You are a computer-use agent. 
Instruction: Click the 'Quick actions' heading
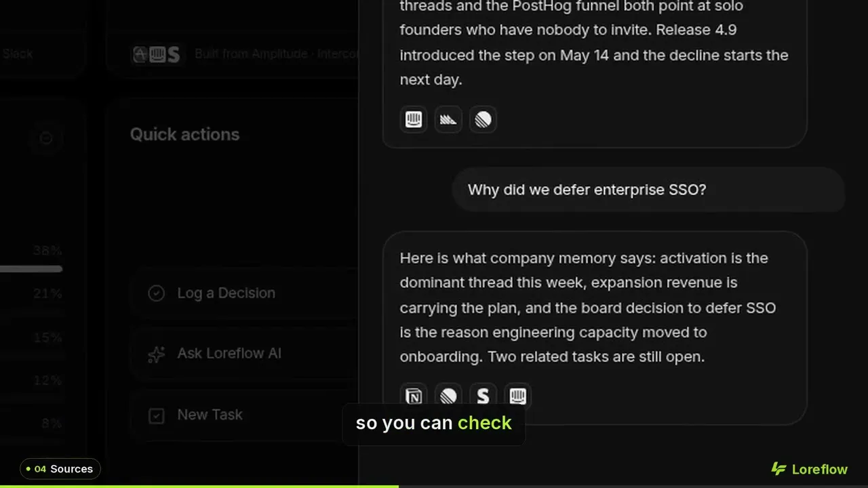click(185, 134)
